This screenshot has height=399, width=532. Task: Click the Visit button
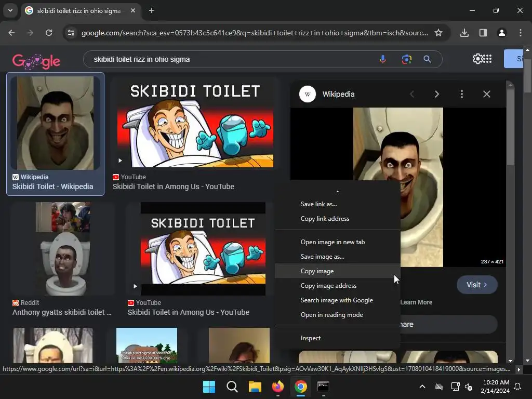click(477, 285)
